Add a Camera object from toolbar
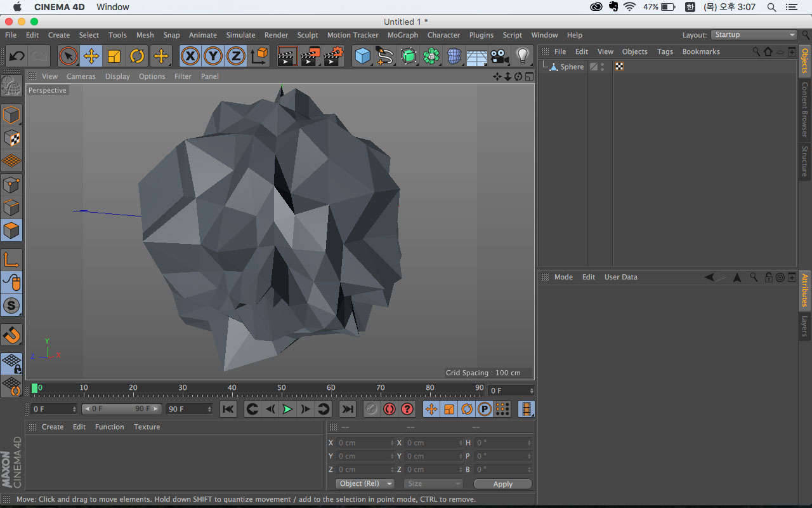 [x=500, y=56]
